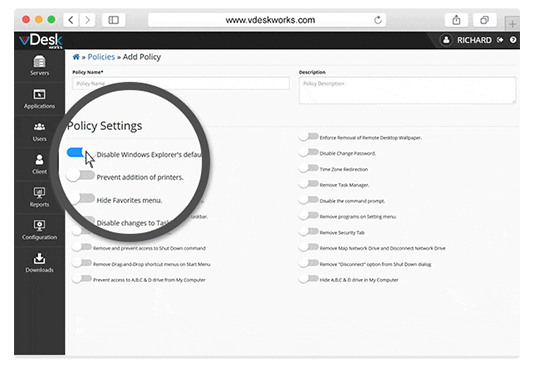
Task: Click the logout icon beside RICHARD
Action: [x=500, y=40]
